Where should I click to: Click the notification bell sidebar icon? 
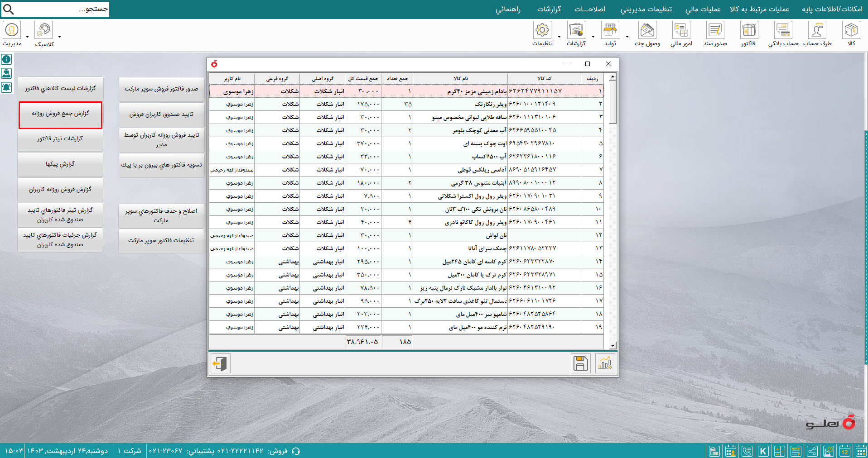6,87
